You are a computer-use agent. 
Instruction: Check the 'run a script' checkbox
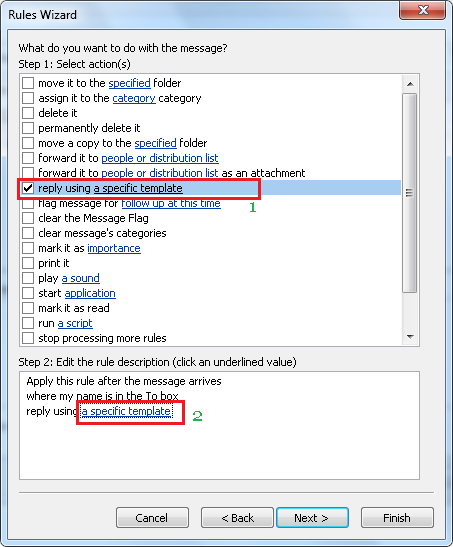point(28,323)
